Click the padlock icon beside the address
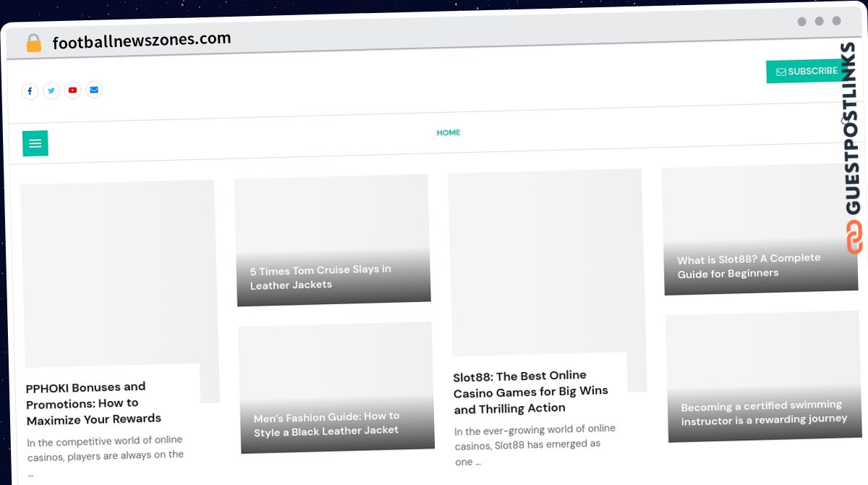The image size is (868, 485). 34,43
